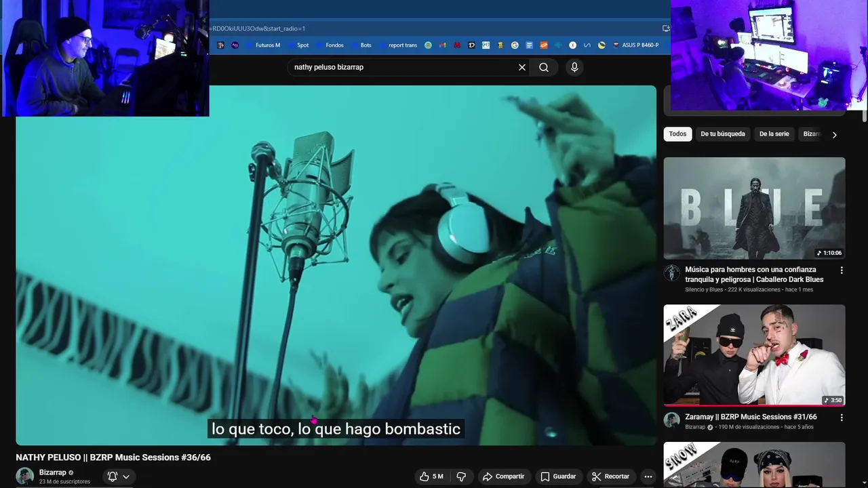
Task: Select the 'Todos' filter chip
Action: point(677,134)
